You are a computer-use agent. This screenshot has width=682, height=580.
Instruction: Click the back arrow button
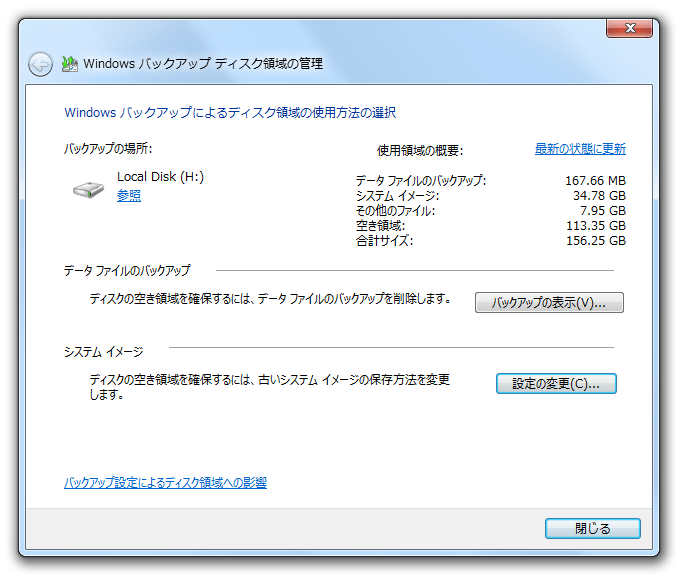[40, 64]
